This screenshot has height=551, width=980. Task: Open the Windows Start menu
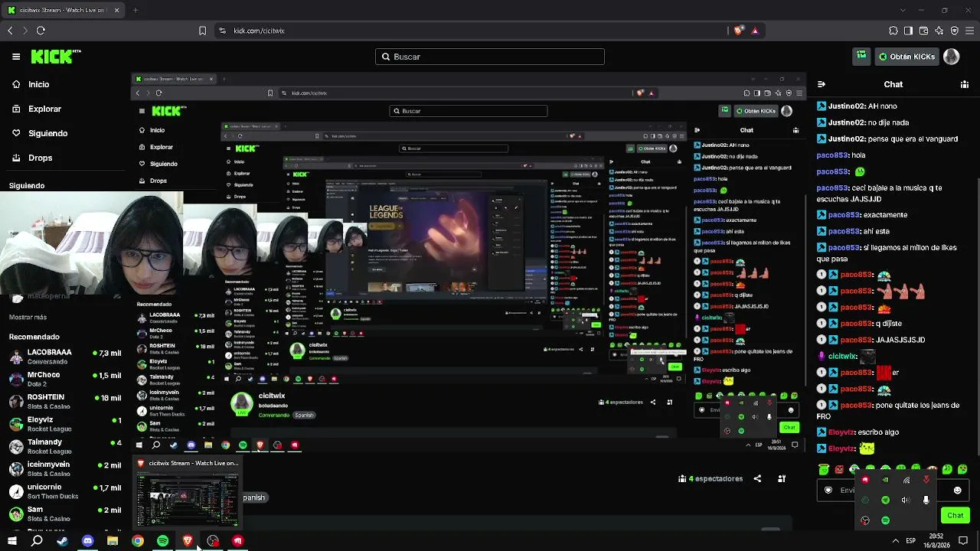(11, 541)
